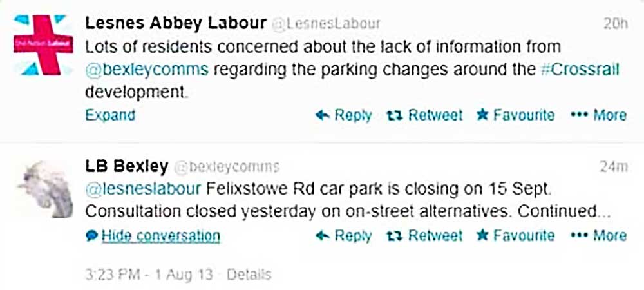644x290 pixels.
Task: Click the Lesnes Abbey Labour avatar image
Action: pos(44,45)
